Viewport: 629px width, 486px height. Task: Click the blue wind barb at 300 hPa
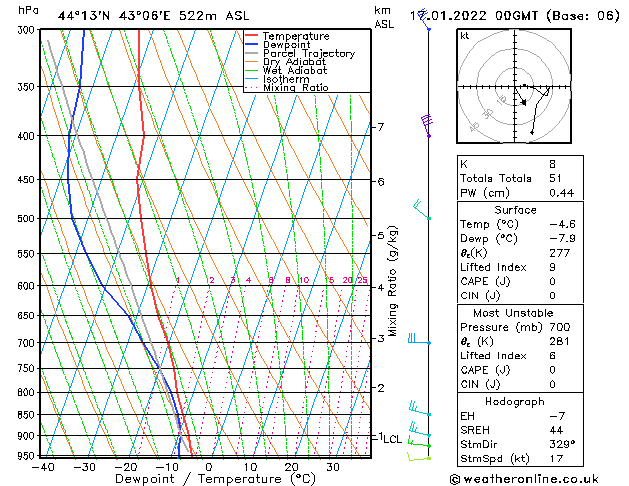(424, 21)
